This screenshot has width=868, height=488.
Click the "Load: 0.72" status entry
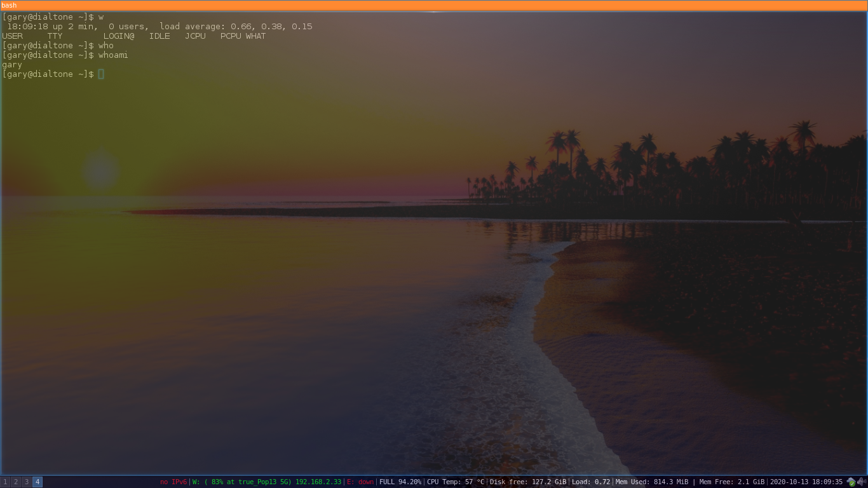(591, 482)
